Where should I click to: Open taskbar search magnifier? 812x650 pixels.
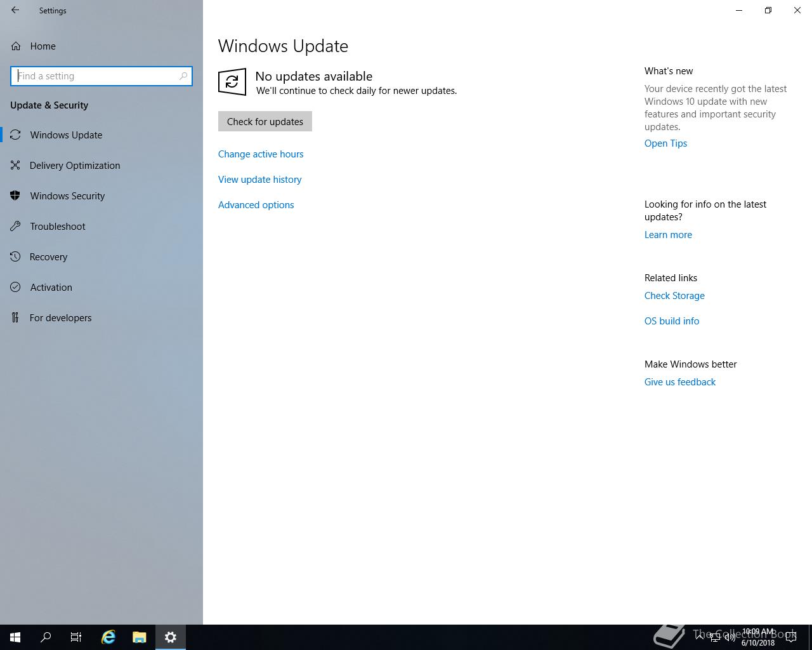click(x=46, y=637)
